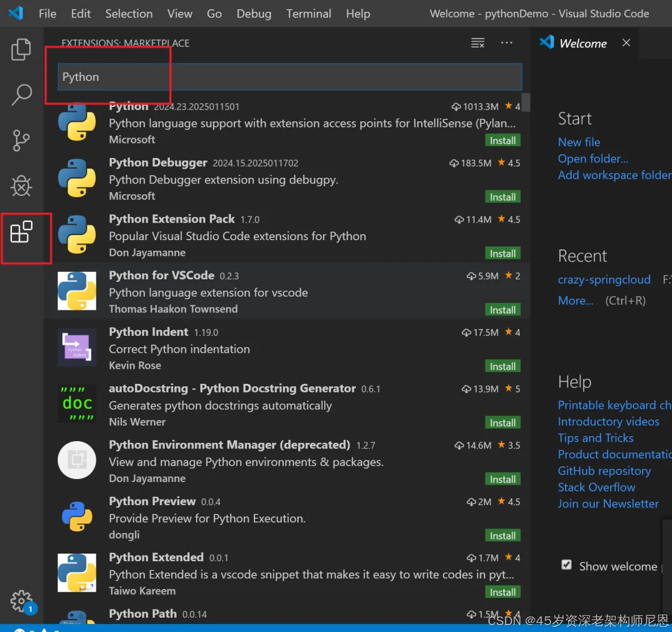Close the Welcome tab
Screen dimensions: 672x632
point(626,43)
